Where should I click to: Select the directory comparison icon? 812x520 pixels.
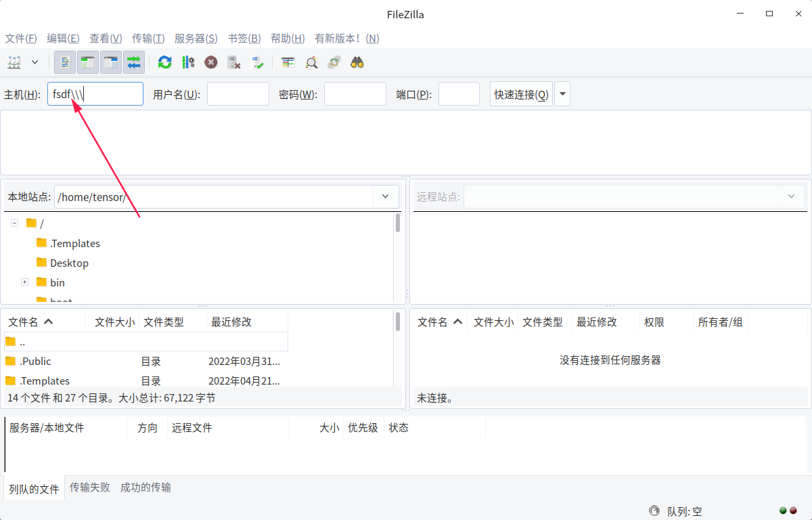[287, 62]
